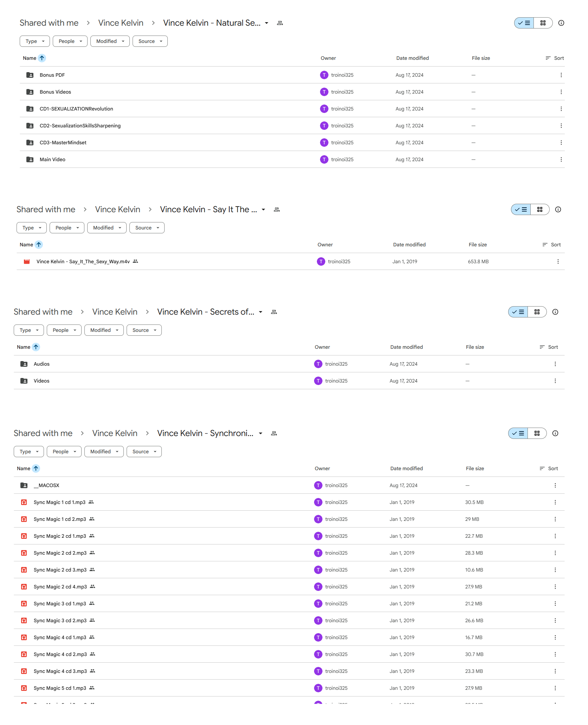Switch Natural Se... panel to grid view
The image size is (588, 725).
(543, 23)
